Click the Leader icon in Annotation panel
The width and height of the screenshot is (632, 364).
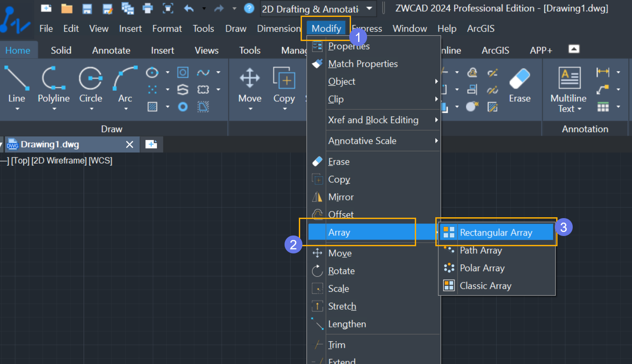coord(603,90)
